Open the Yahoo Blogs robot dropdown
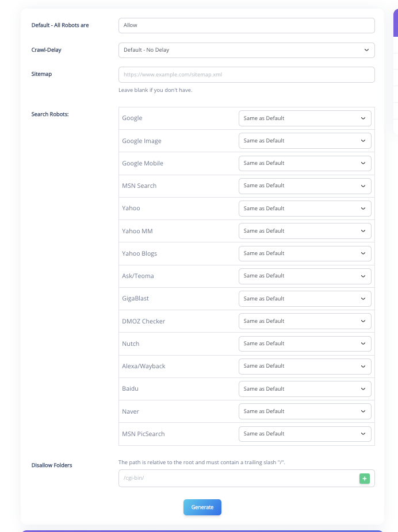 [305, 253]
